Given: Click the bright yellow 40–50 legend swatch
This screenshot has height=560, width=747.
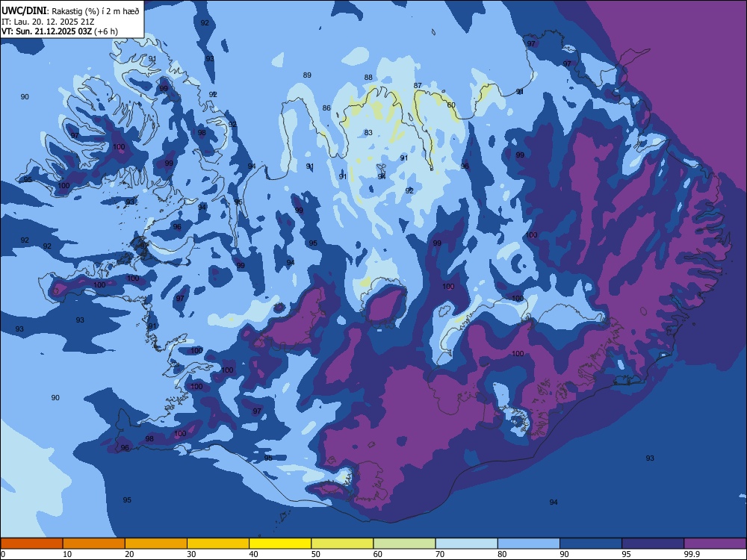Looking at the screenshot, I should click(x=280, y=544).
